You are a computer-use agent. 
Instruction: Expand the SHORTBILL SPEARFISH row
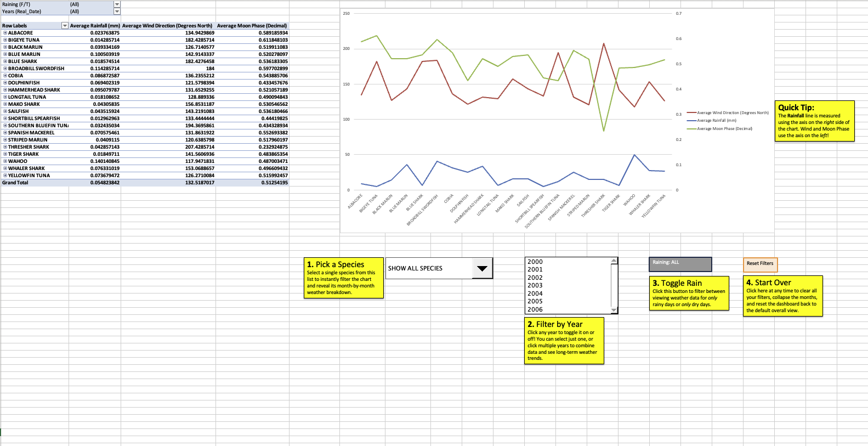pyautogui.click(x=5, y=118)
